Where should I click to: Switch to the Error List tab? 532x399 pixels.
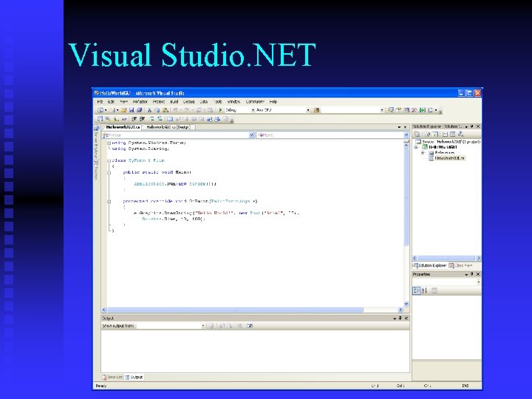[112, 377]
